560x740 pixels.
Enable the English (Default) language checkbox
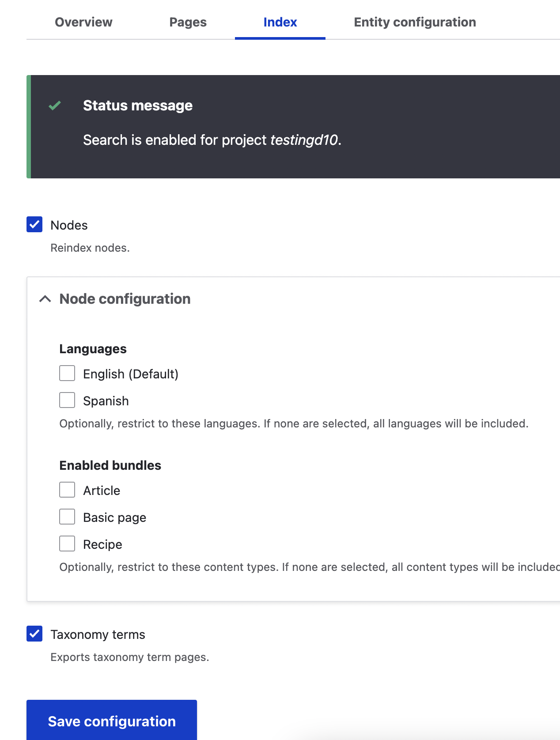(67, 374)
